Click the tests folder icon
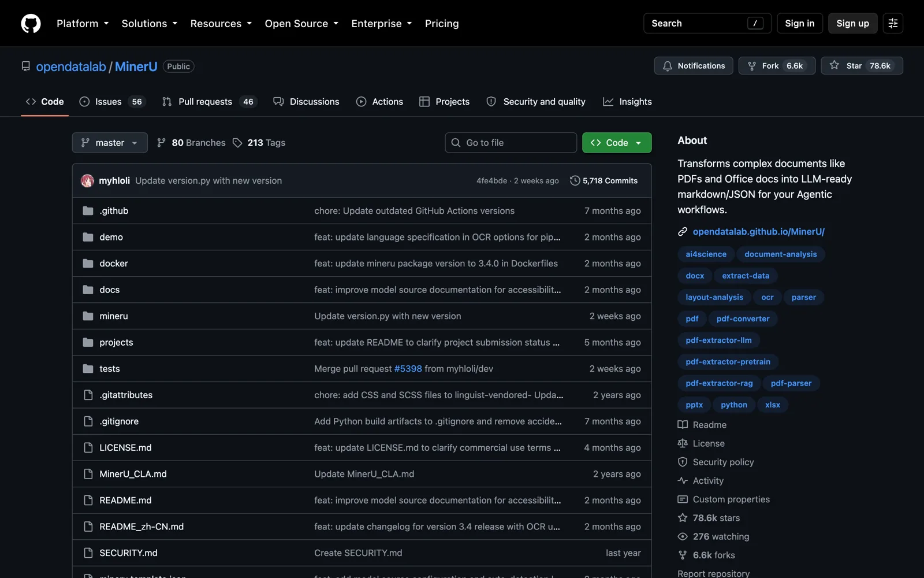 pos(88,369)
